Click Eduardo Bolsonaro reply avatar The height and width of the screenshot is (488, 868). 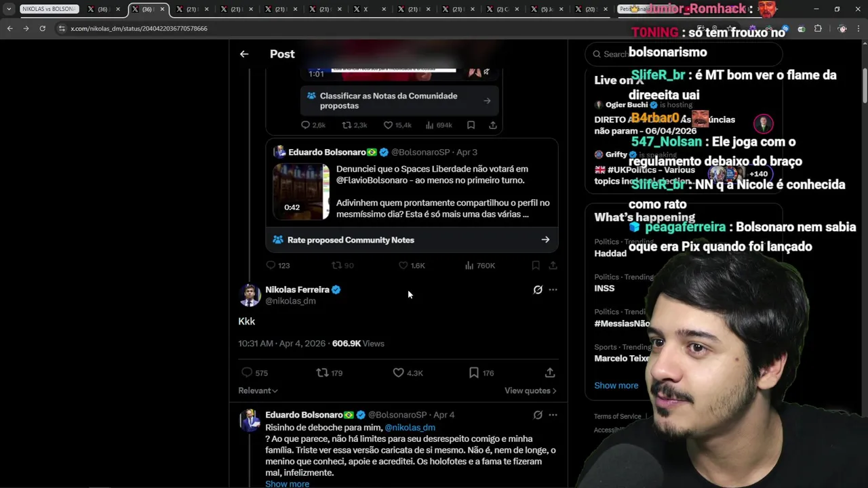click(250, 420)
